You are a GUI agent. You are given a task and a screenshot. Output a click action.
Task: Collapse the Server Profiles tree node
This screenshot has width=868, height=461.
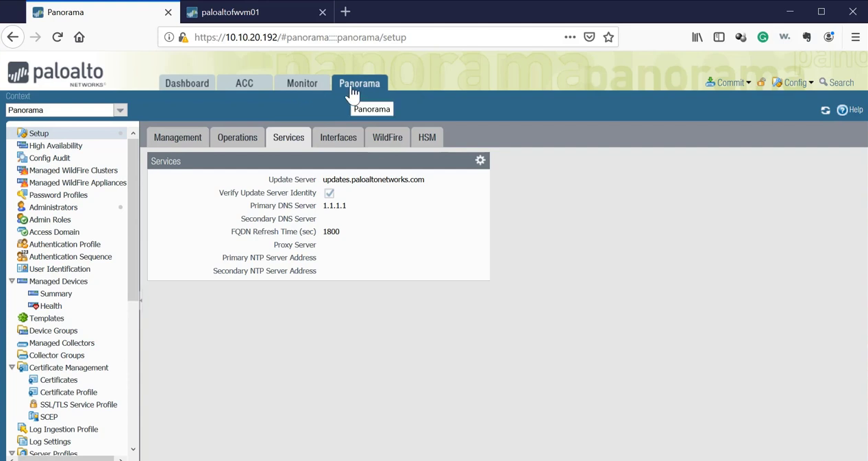tap(12, 453)
